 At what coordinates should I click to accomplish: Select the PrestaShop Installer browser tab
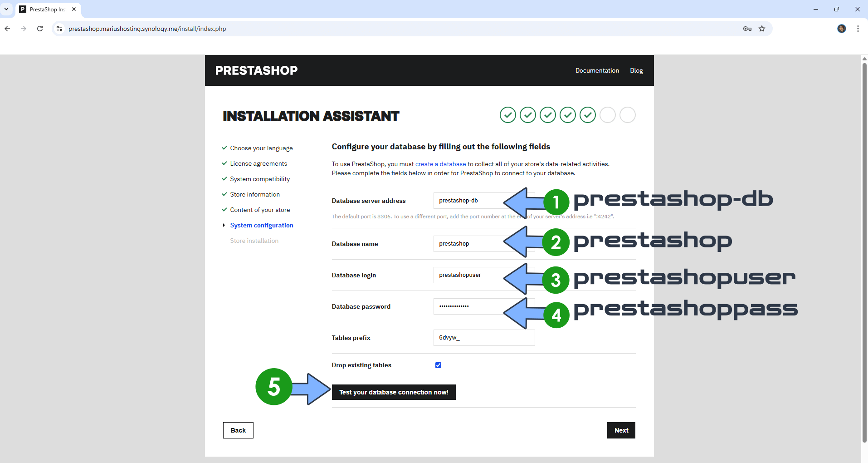coord(44,9)
